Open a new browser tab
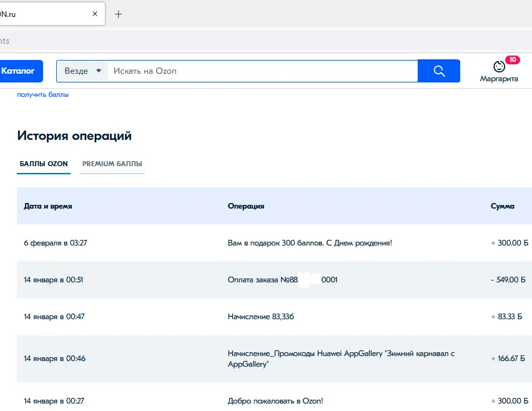This screenshot has height=411, width=532. point(118,14)
